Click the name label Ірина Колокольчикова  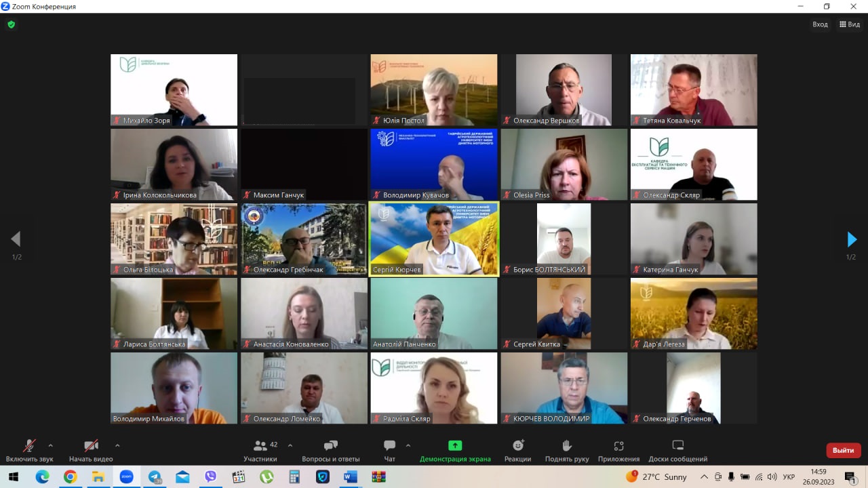[x=160, y=195]
